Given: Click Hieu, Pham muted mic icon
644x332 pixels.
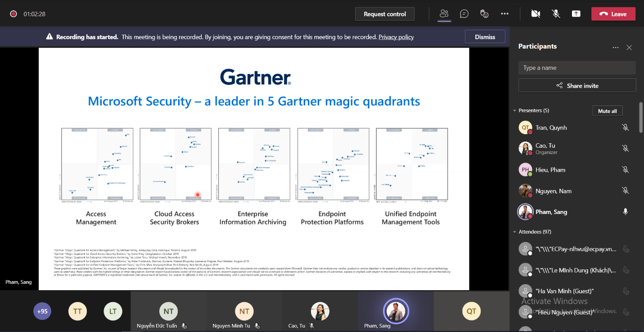Looking at the screenshot, I should tap(625, 169).
